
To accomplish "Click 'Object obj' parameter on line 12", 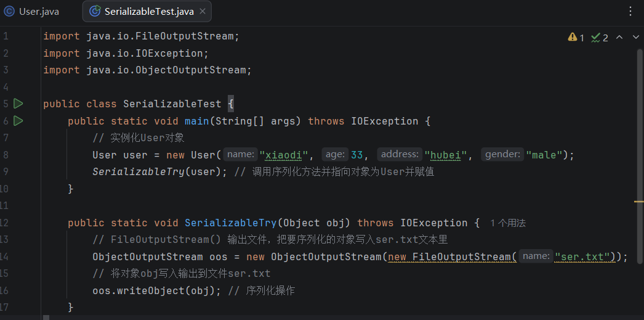I will coord(313,223).
